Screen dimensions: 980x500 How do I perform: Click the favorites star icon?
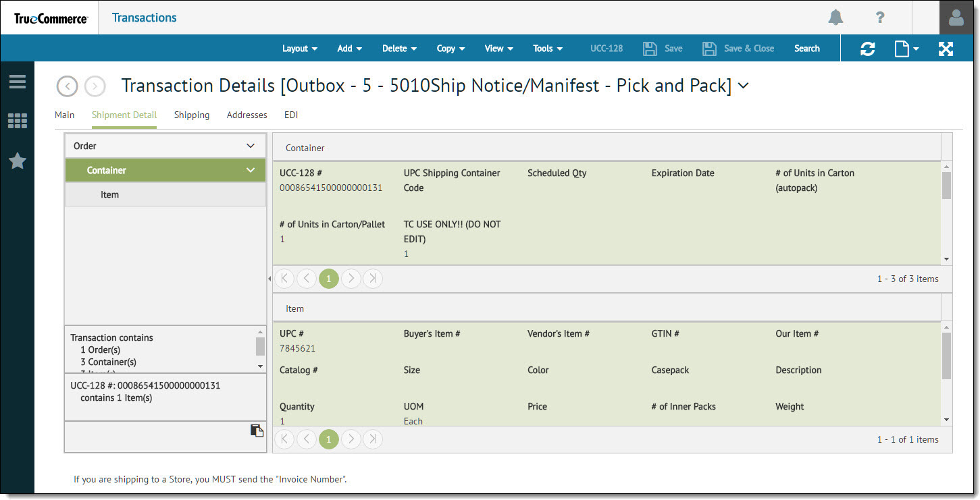[x=18, y=161]
